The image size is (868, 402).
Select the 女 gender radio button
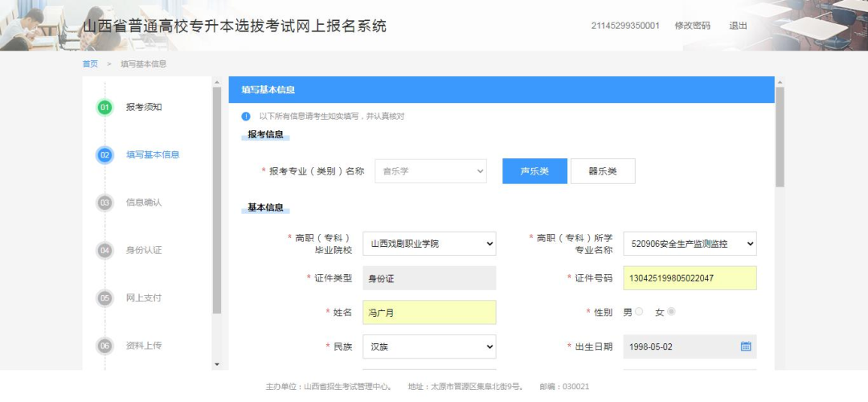coord(671,312)
